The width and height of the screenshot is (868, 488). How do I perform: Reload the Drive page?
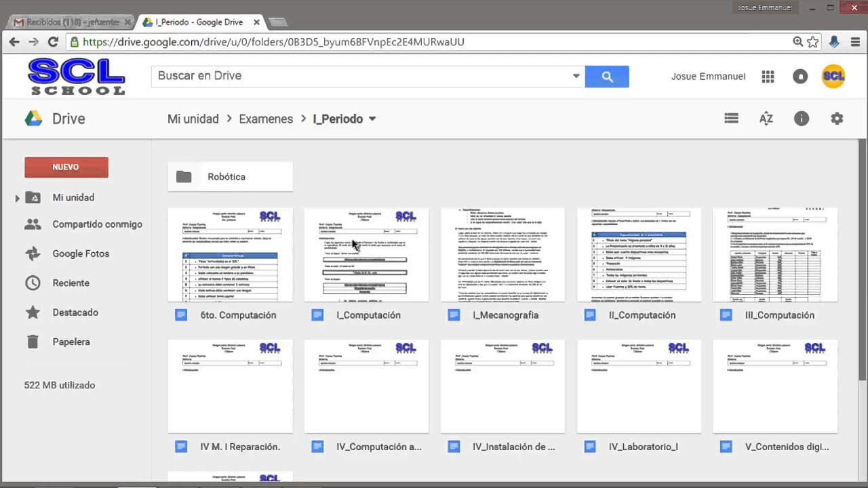pos(53,42)
